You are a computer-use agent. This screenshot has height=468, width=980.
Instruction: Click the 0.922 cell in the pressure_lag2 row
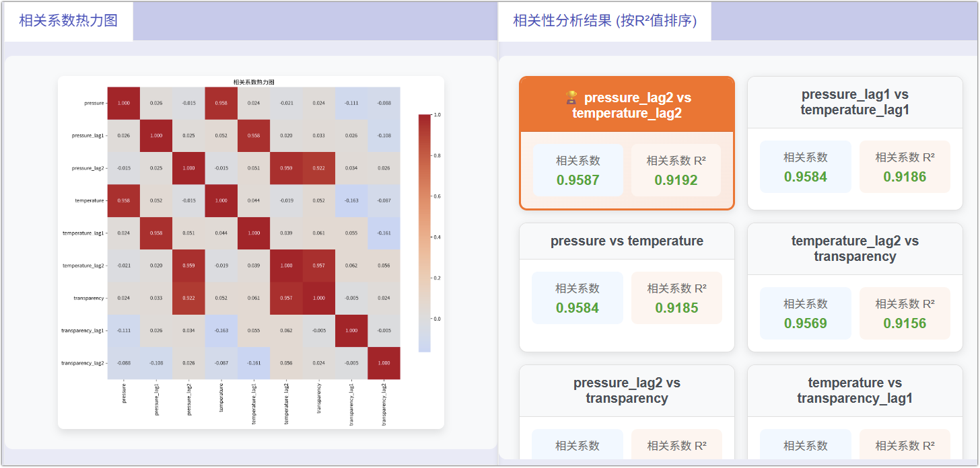pos(319,168)
